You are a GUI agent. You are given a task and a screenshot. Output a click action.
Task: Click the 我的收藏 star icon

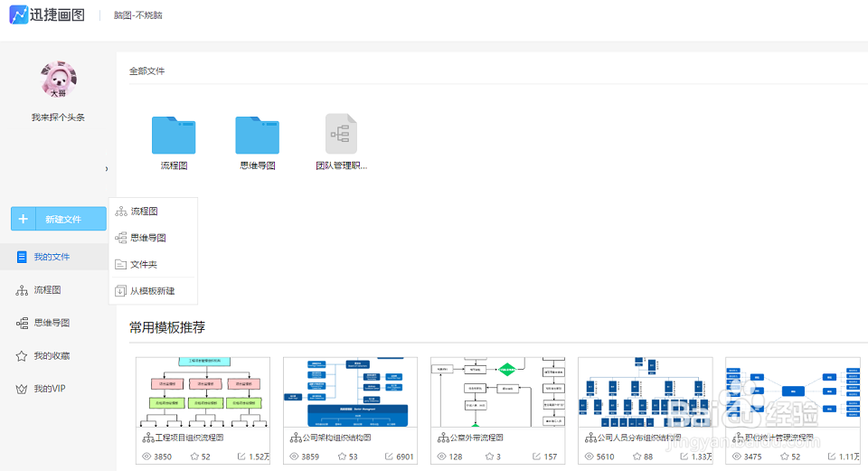pos(22,356)
